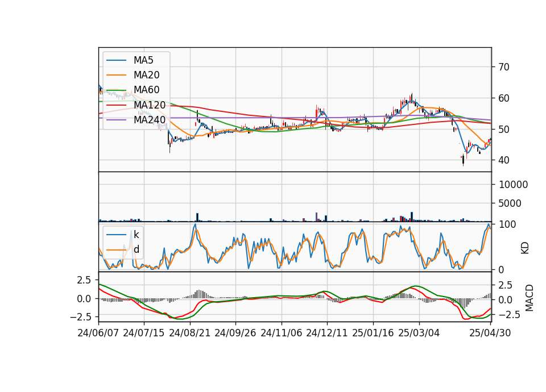Click the 25/04/30 date axis label
Image resolution: width=546 pixels, height=392 pixels.
click(490, 333)
